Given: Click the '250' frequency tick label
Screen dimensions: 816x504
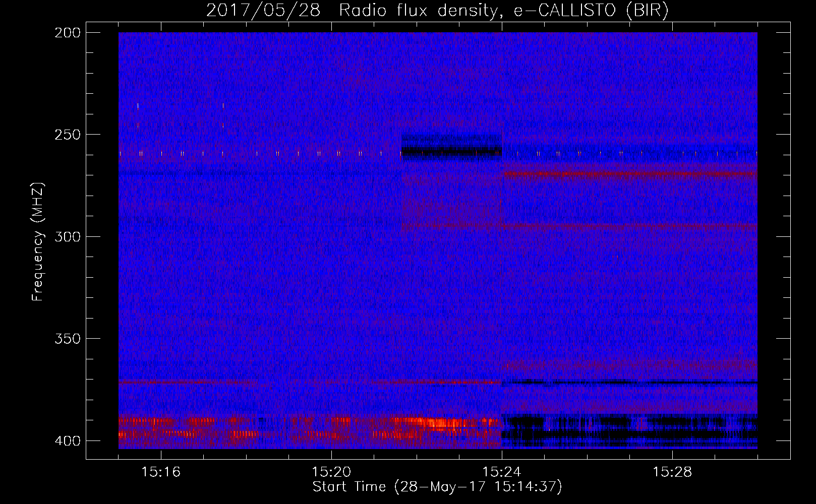Looking at the screenshot, I should pos(68,135).
